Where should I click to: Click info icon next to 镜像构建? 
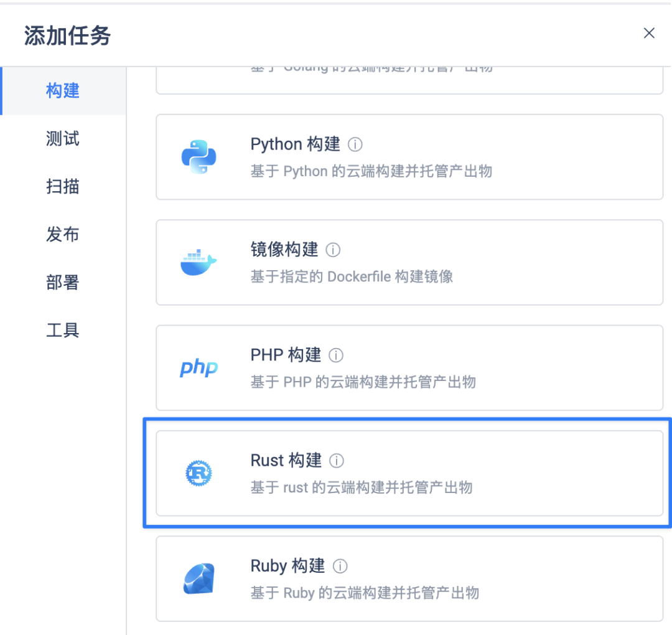334,250
